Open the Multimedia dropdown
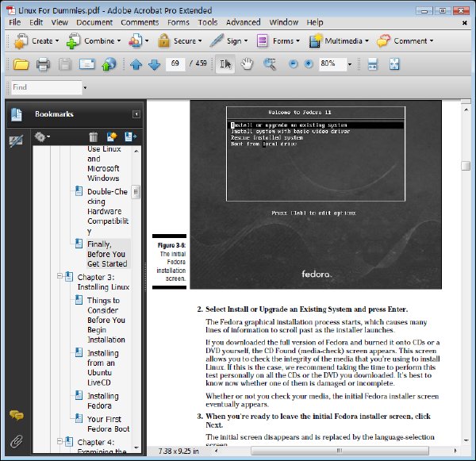The image size is (476, 461). 339,41
